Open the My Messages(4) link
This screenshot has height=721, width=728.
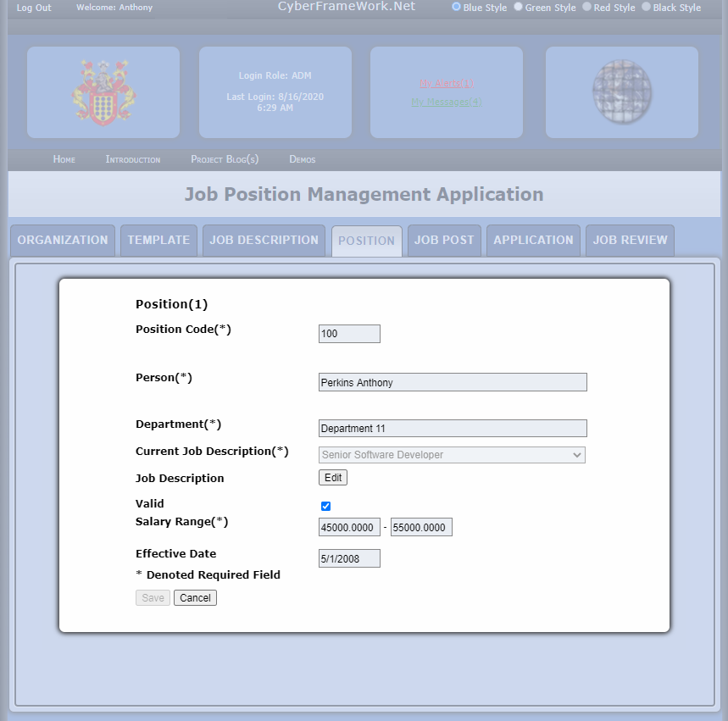[447, 102]
